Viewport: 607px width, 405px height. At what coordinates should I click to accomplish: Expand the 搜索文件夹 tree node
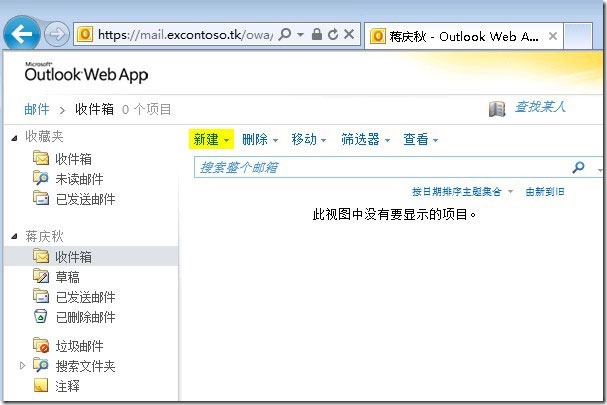click(22, 366)
